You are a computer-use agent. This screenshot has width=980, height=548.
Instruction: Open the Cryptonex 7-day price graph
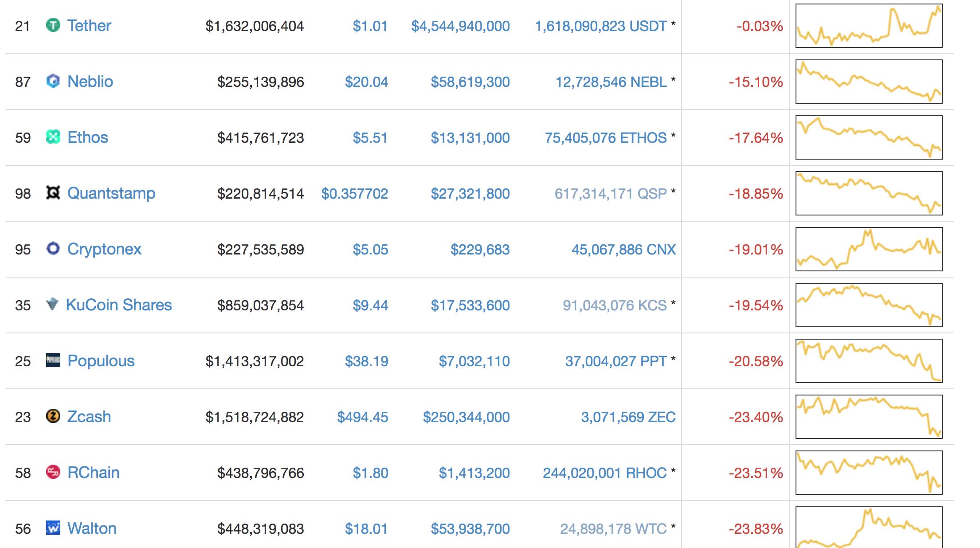(x=869, y=249)
